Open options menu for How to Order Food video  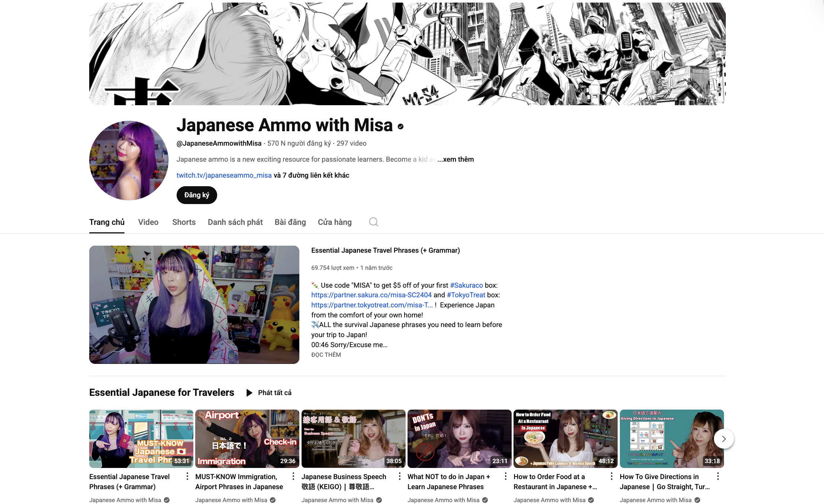click(x=612, y=476)
